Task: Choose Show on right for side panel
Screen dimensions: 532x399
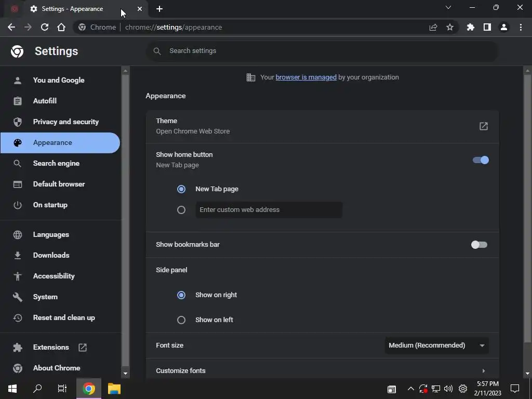Action: (181, 295)
